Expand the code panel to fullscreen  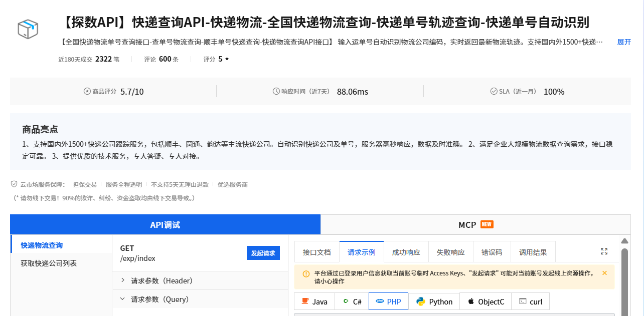[604, 251]
